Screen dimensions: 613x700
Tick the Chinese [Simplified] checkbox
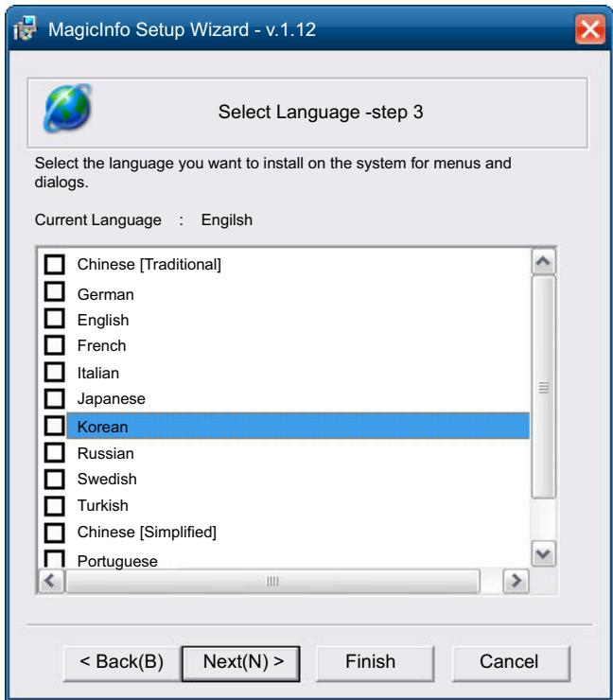[55, 533]
